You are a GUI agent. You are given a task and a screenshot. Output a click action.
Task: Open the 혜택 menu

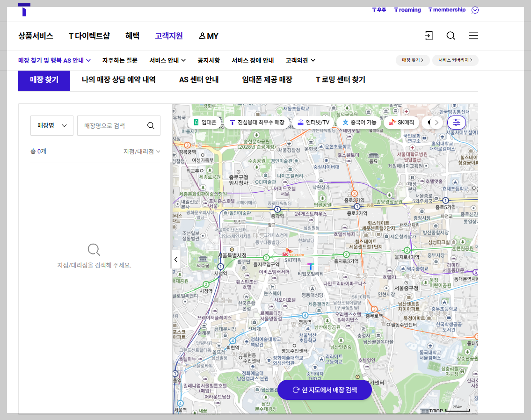click(x=132, y=36)
